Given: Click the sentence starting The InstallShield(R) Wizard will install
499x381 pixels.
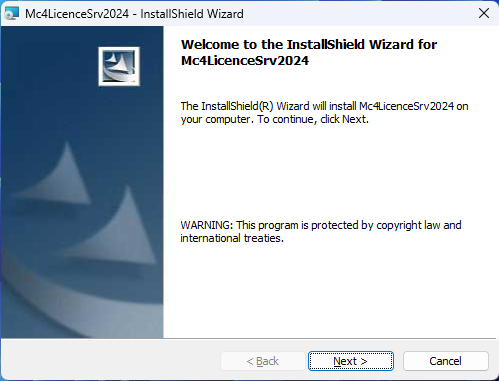Looking at the screenshot, I should coord(324,113).
